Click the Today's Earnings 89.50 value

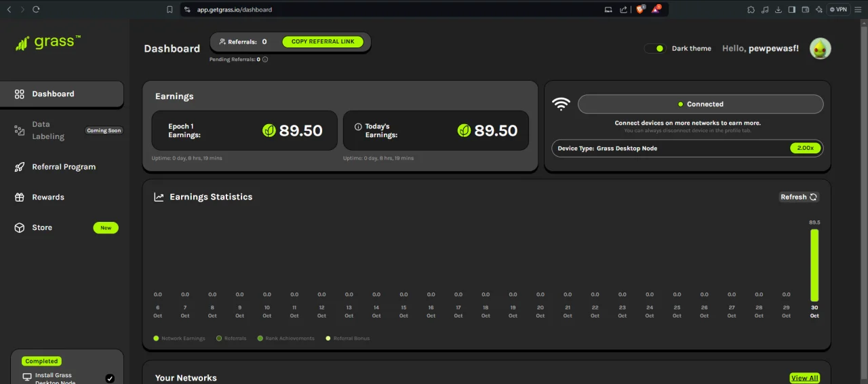(x=496, y=130)
